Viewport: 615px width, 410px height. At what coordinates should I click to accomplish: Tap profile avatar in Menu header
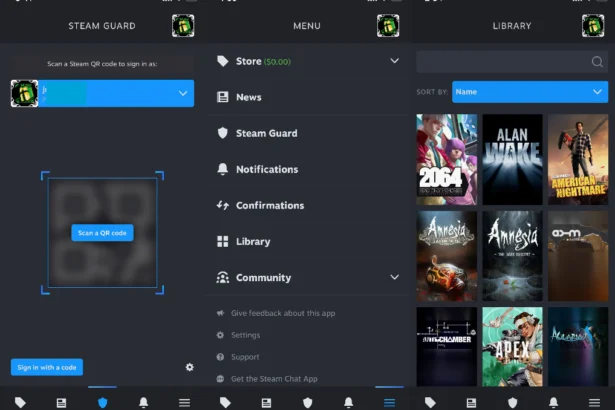[x=388, y=26]
